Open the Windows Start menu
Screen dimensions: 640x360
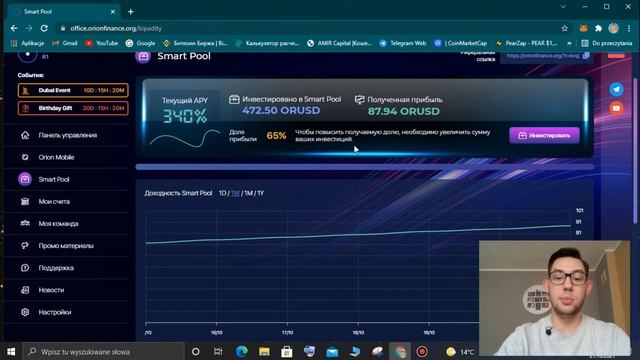(11, 351)
